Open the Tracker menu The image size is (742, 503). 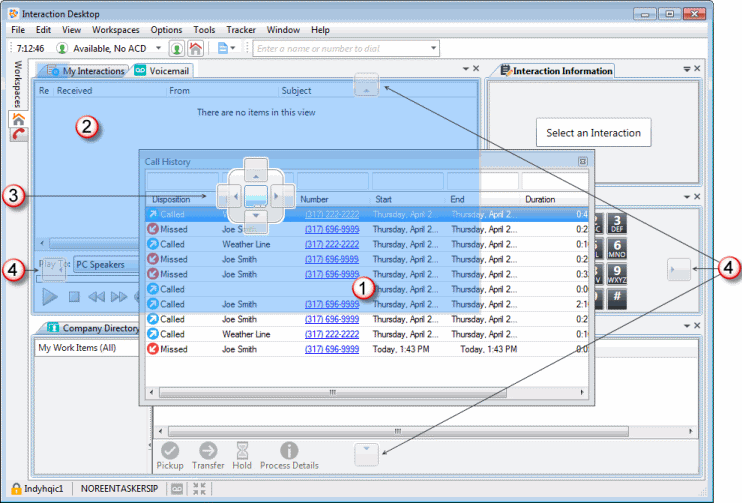pyautogui.click(x=240, y=30)
